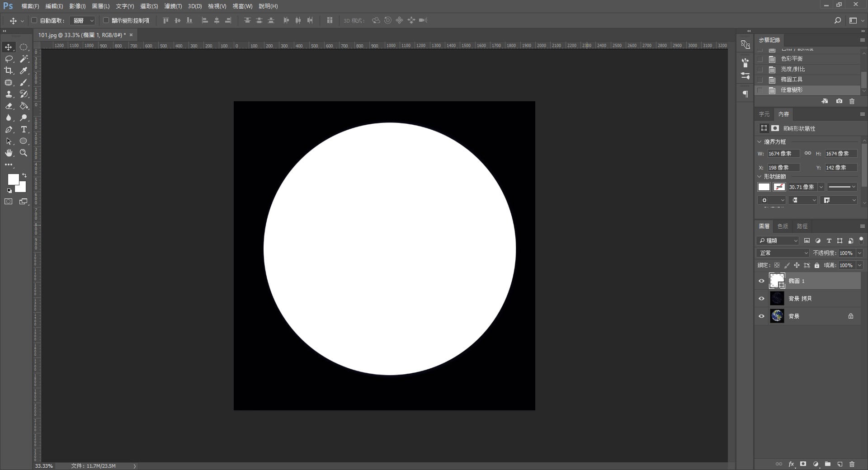Open the 正常 blend mode dropdown
Image resolution: width=868 pixels, height=470 pixels.
(x=783, y=253)
